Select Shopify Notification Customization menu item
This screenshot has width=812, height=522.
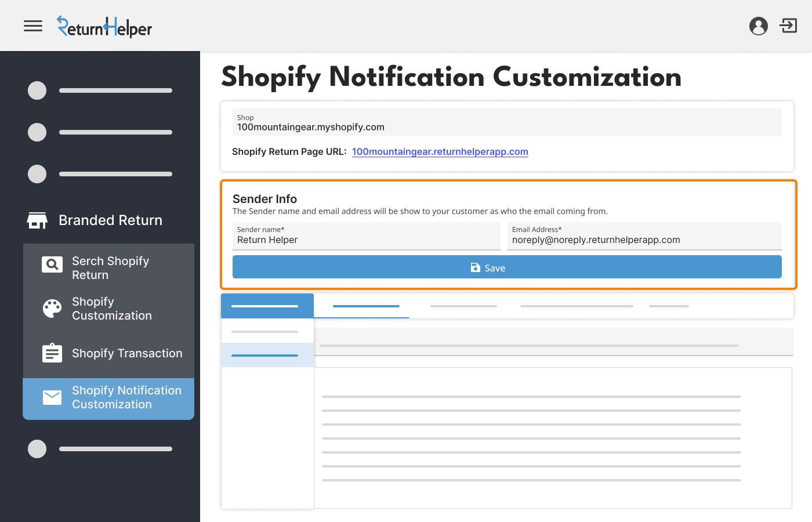click(108, 398)
